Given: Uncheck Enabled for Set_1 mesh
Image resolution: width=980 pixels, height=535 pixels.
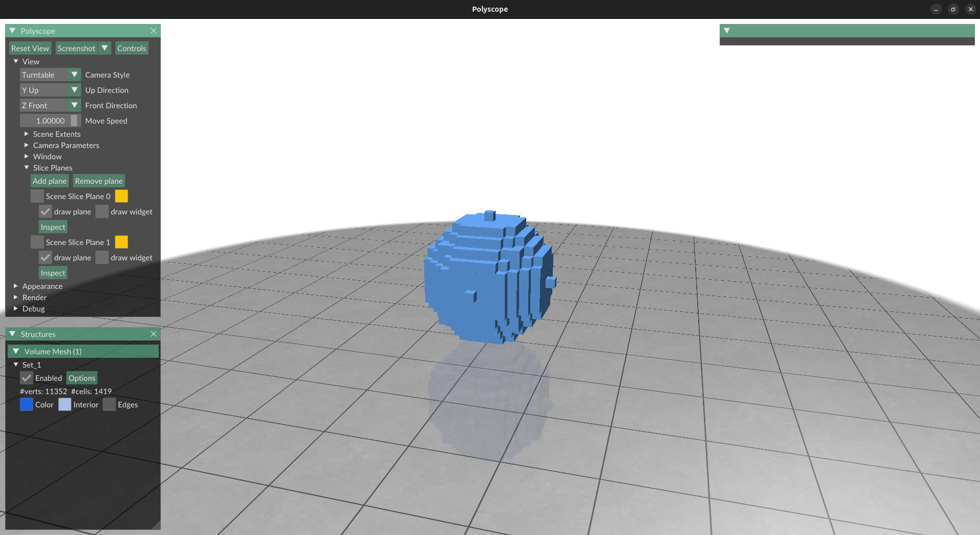Looking at the screenshot, I should 27,378.
